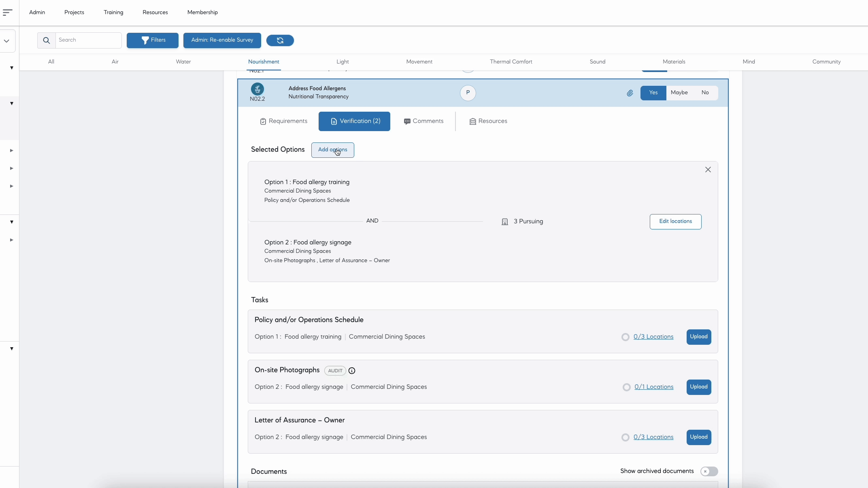868x488 pixels.
Task: Open the Resources top menu
Action: point(155,13)
